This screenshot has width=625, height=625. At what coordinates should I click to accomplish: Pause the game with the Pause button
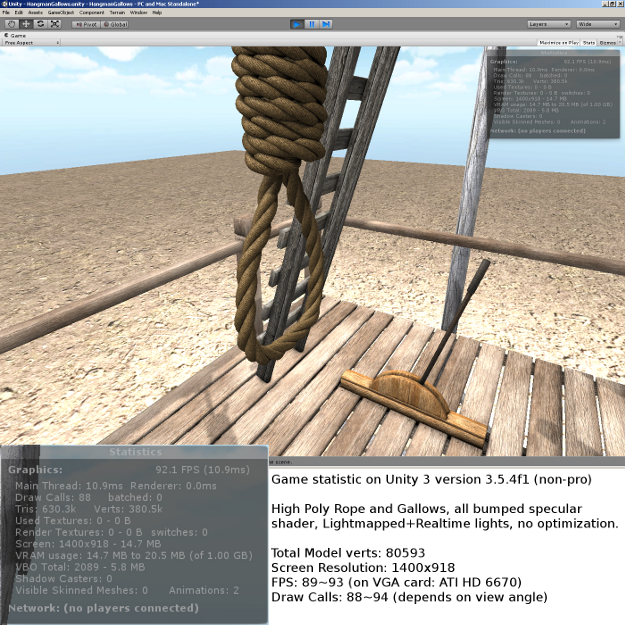pyautogui.click(x=311, y=24)
